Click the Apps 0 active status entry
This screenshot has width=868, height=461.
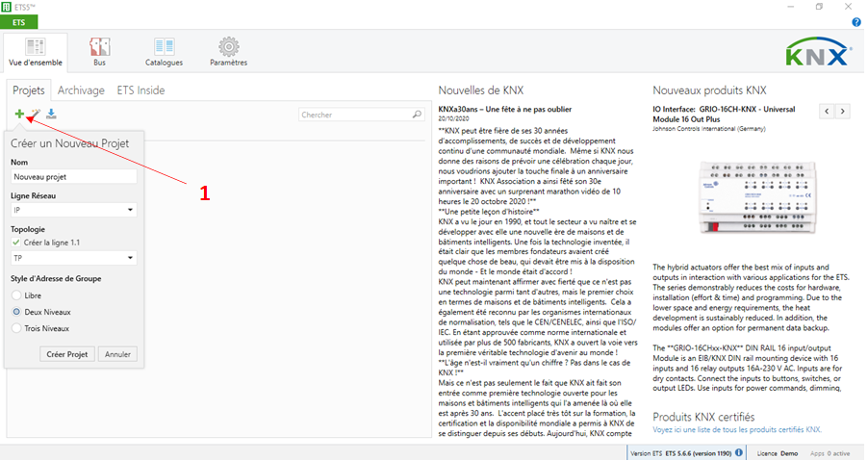[x=830, y=453]
